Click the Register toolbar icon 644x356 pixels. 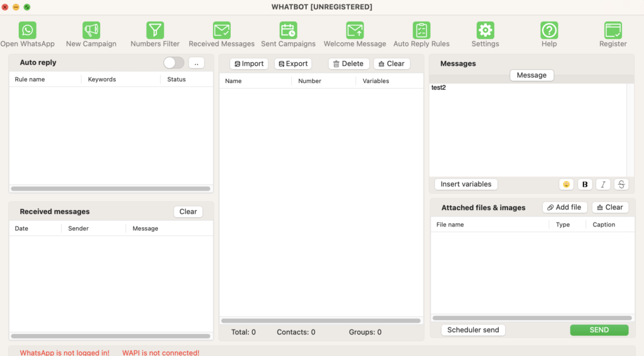tap(613, 30)
